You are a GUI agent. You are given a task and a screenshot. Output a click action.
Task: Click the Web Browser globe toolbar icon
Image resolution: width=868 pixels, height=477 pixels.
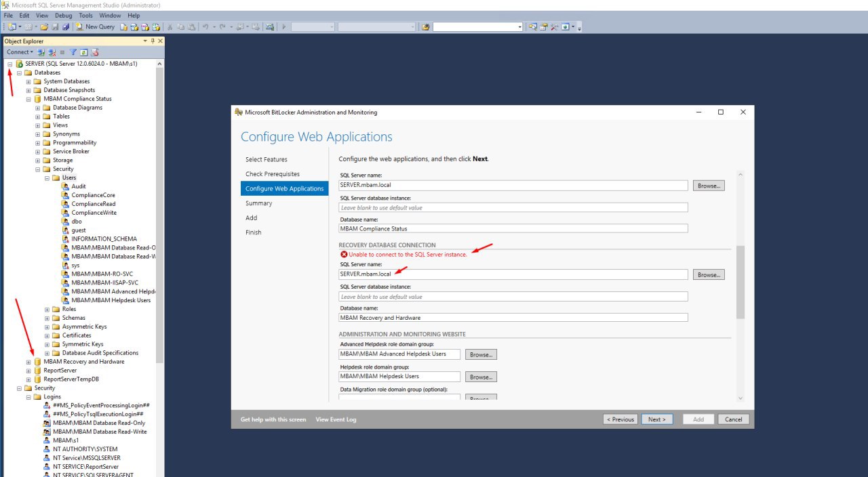click(x=565, y=26)
